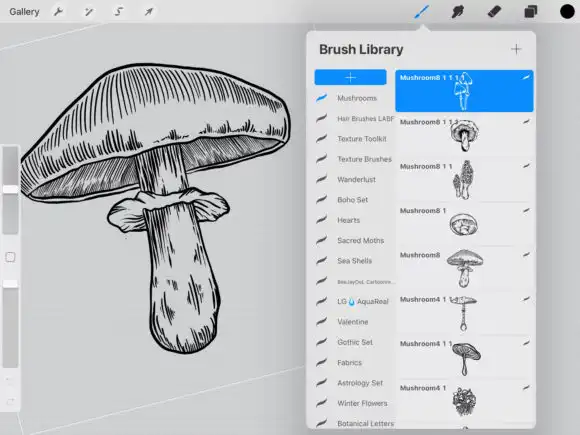Click brush icon beside Wanderlust set
580x435 pixels.
tap(321, 179)
